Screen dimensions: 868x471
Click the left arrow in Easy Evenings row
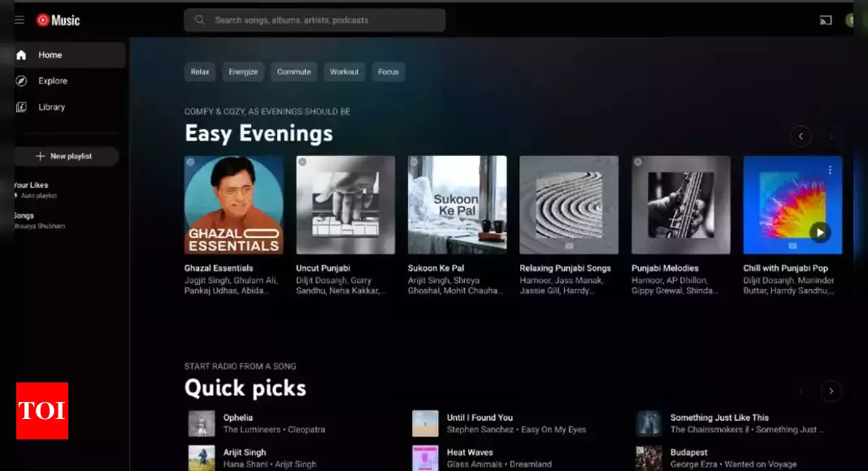(x=801, y=136)
